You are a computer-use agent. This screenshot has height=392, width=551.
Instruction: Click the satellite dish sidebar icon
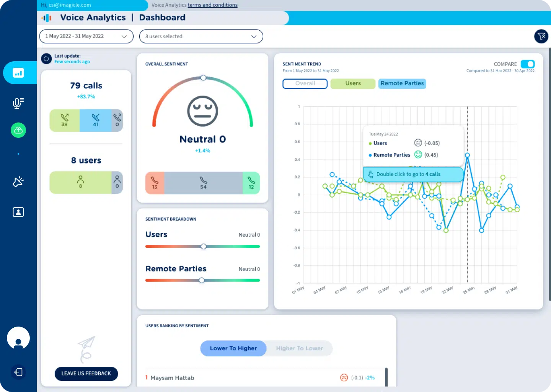point(18,181)
